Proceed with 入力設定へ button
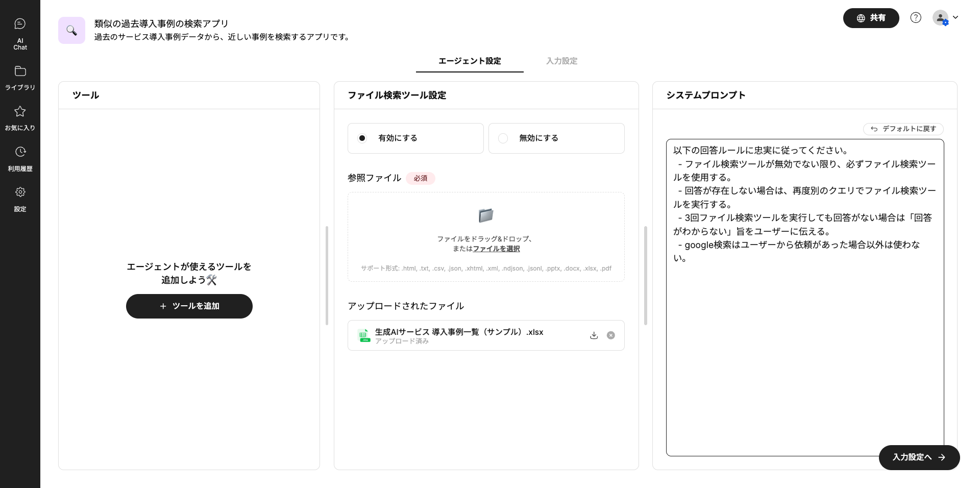This screenshot has width=980, height=488. pyautogui.click(x=919, y=457)
